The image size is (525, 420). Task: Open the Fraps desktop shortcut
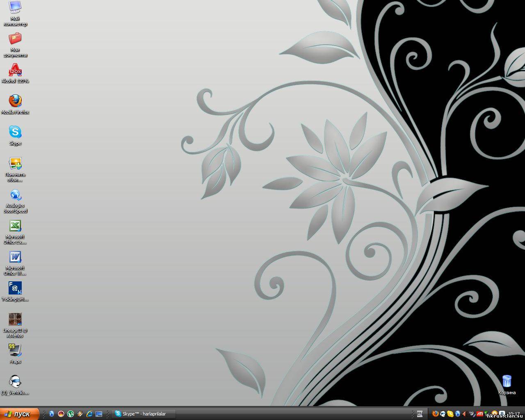pyautogui.click(x=15, y=350)
